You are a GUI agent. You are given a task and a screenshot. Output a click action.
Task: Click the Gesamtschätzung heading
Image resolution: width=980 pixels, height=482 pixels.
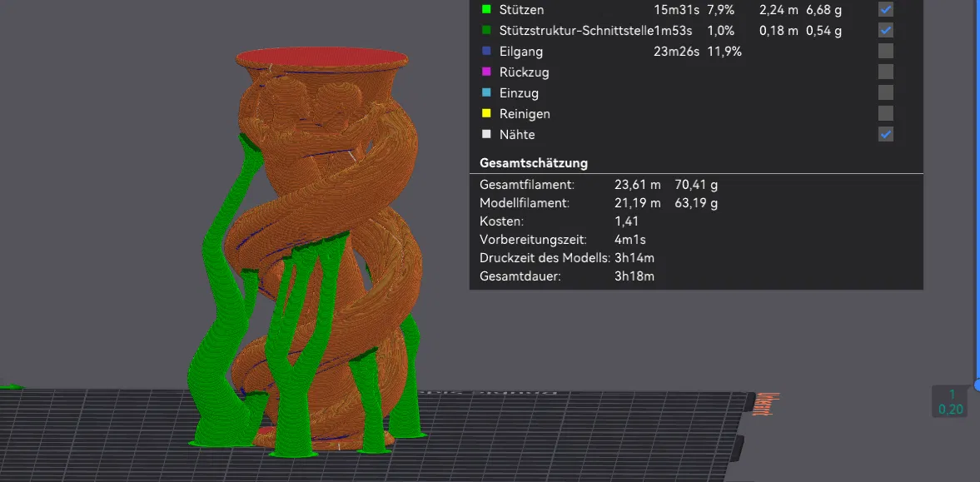[534, 163]
